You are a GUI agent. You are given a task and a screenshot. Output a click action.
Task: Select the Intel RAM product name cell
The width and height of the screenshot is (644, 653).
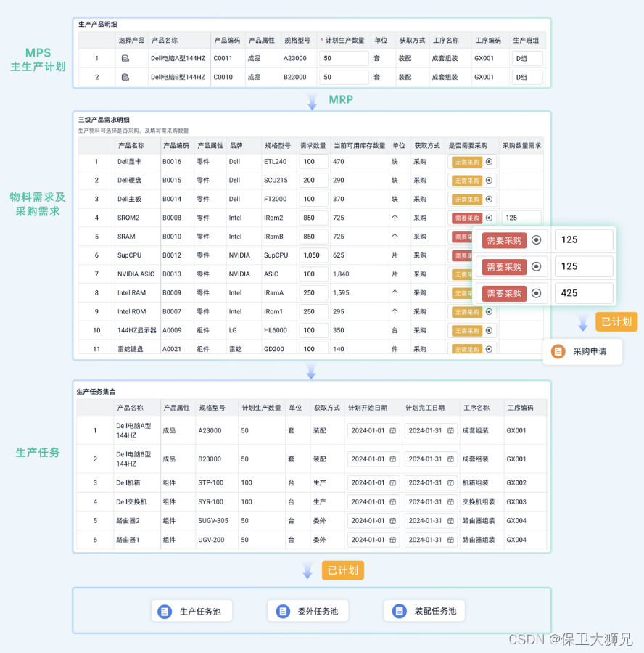pyautogui.click(x=131, y=293)
